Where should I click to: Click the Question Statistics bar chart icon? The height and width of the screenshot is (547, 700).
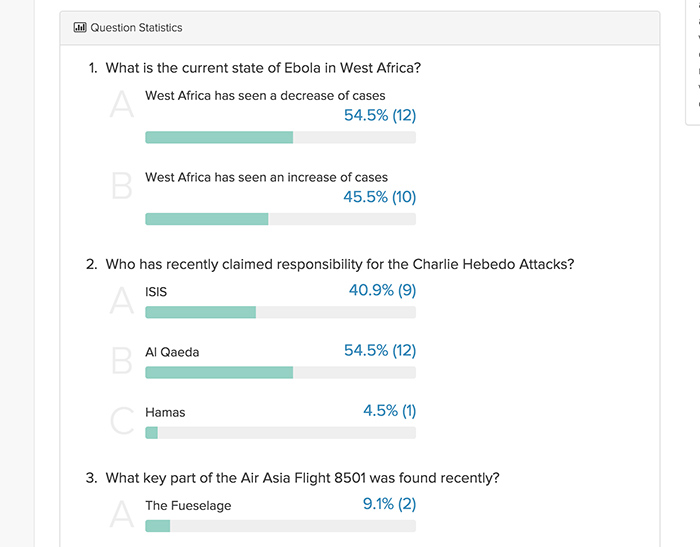(80, 27)
